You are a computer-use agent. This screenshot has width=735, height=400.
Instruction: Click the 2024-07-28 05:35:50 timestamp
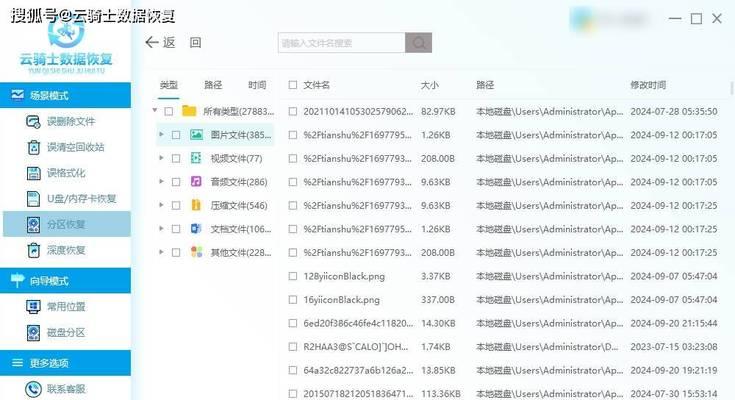tap(674, 112)
